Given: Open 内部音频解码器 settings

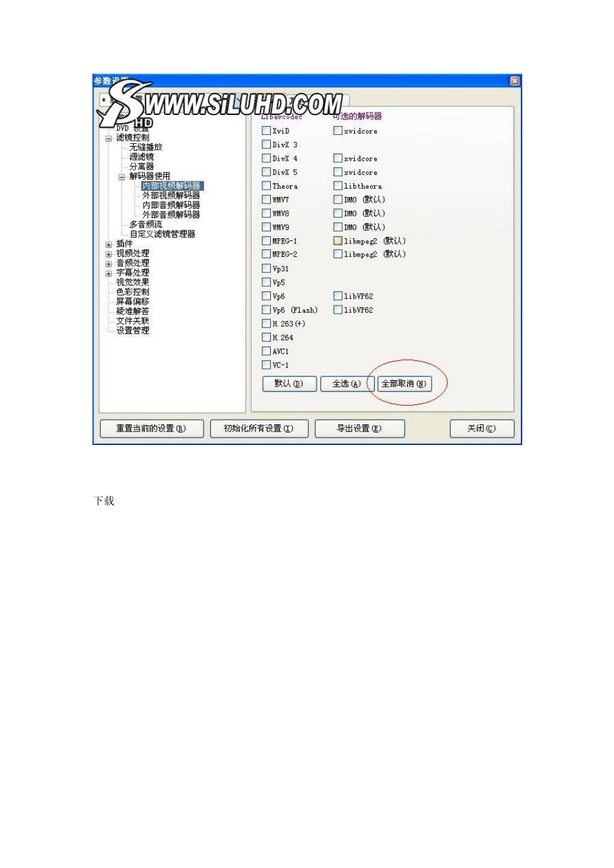Looking at the screenshot, I should 171,205.
